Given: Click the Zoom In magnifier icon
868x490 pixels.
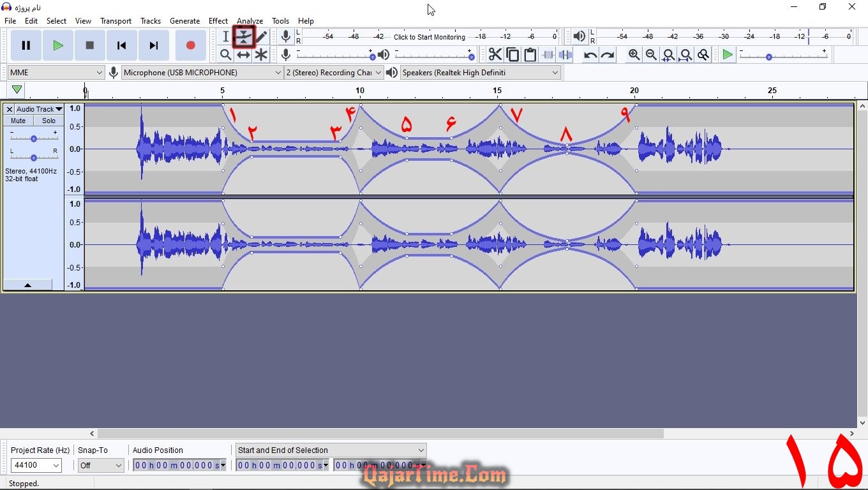Looking at the screenshot, I should pos(634,55).
